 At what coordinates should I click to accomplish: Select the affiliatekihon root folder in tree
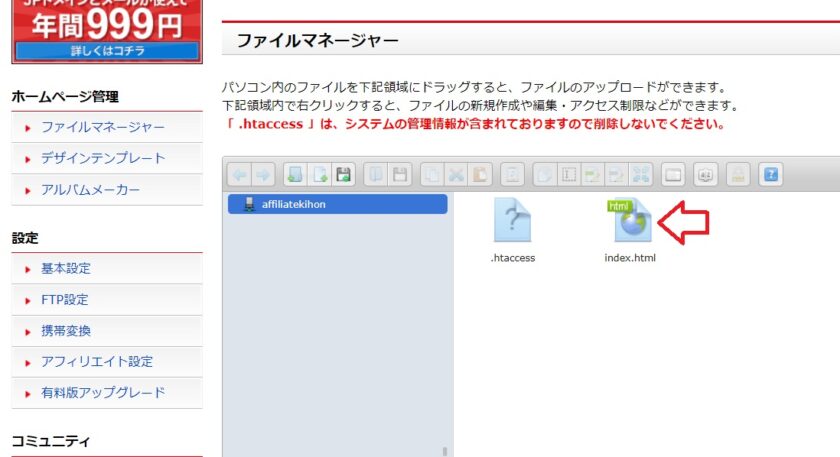click(338, 204)
